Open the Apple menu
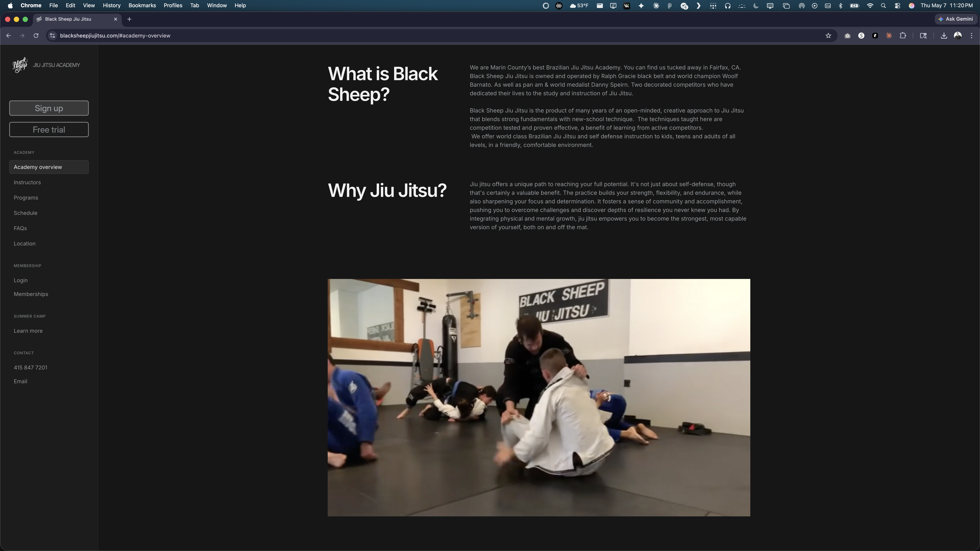This screenshot has height=551, width=980. click(10, 5)
